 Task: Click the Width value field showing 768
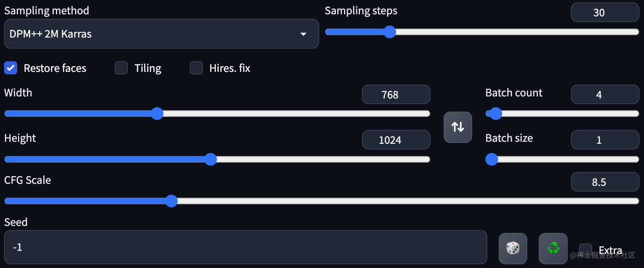395,95
